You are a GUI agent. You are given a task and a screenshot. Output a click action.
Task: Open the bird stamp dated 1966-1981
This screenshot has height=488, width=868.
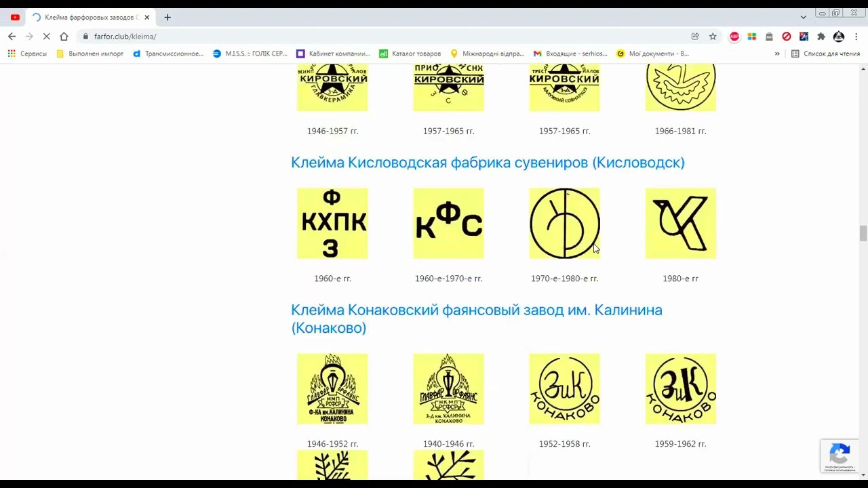click(x=680, y=87)
